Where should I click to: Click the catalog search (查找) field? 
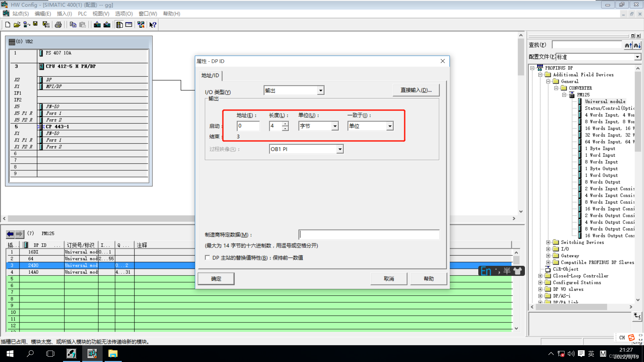[x=587, y=45]
